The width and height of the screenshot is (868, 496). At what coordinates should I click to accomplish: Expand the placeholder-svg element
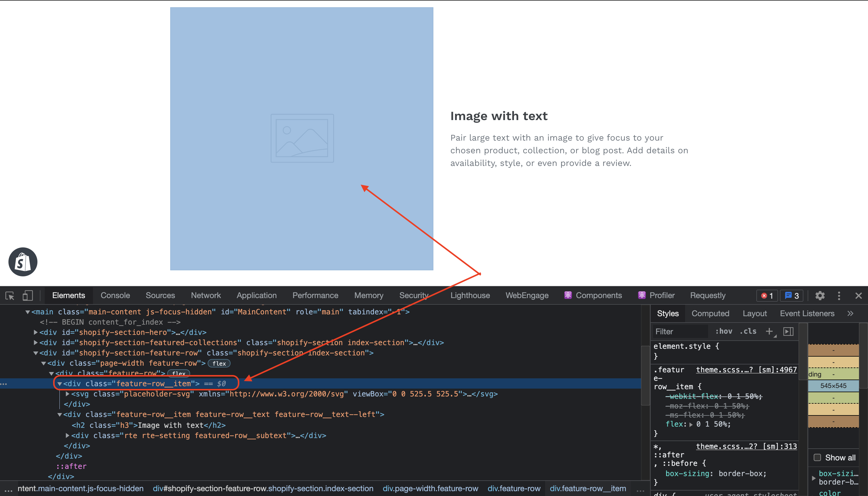click(x=66, y=394)
